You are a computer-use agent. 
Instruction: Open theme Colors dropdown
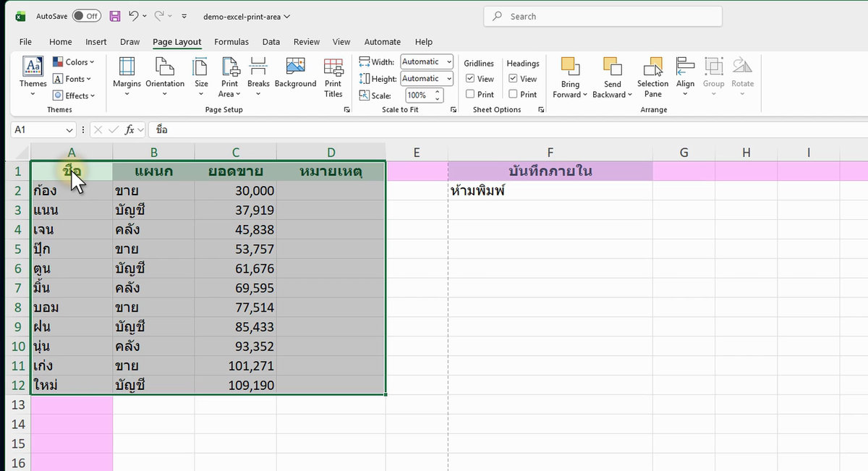point(74,62)
